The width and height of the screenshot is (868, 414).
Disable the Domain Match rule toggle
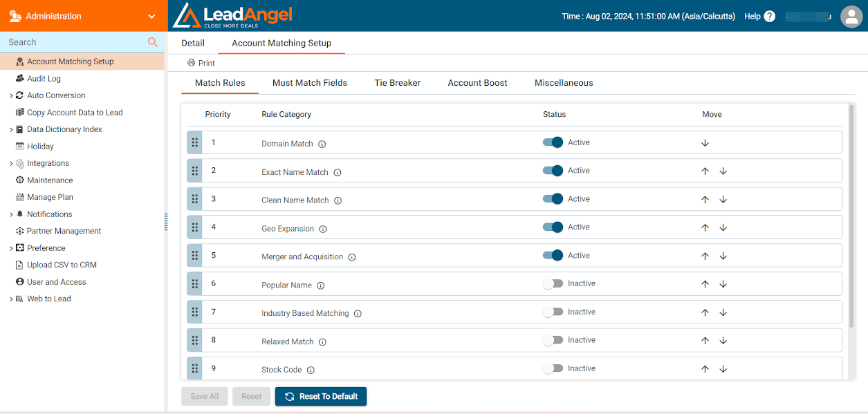point(553,142)
